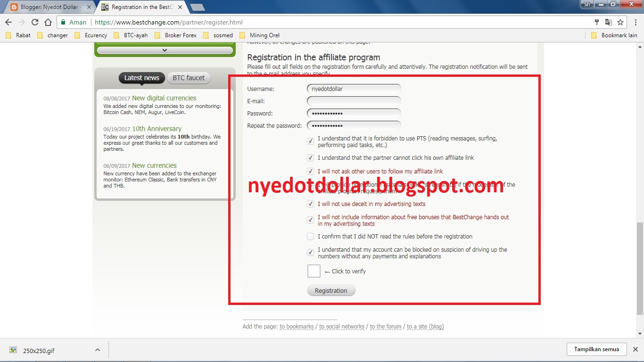
Task: Click the E-mail input field
Action: [354, 101]
